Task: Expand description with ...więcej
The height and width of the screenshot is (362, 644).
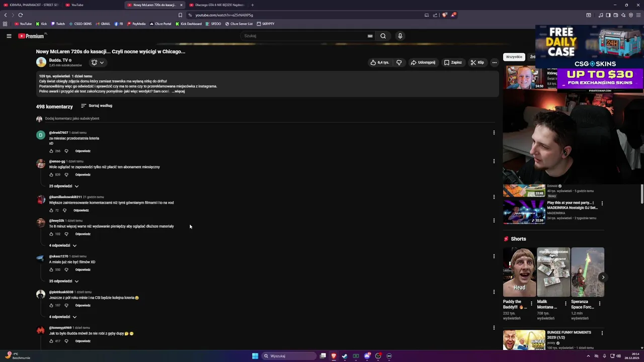Action: click(x=179, y=92)
